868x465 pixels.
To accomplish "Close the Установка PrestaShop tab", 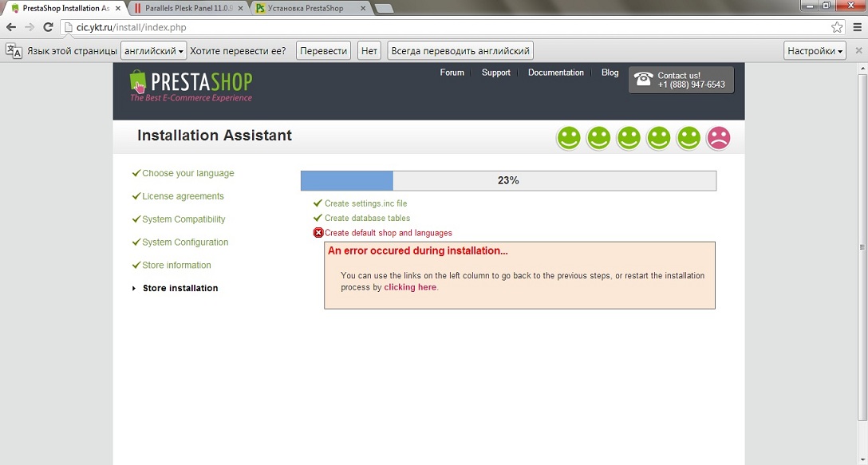I will pyautogui.click(x=362, y=8).
